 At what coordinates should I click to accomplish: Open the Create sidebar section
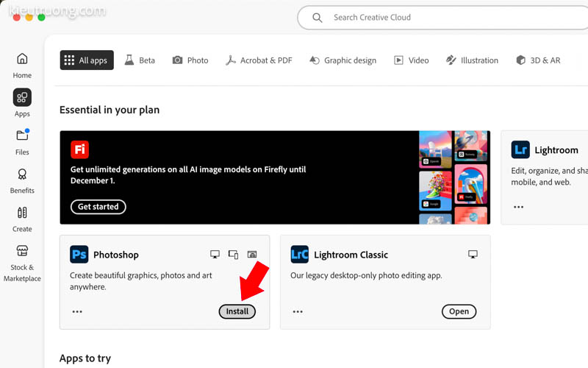22,219
